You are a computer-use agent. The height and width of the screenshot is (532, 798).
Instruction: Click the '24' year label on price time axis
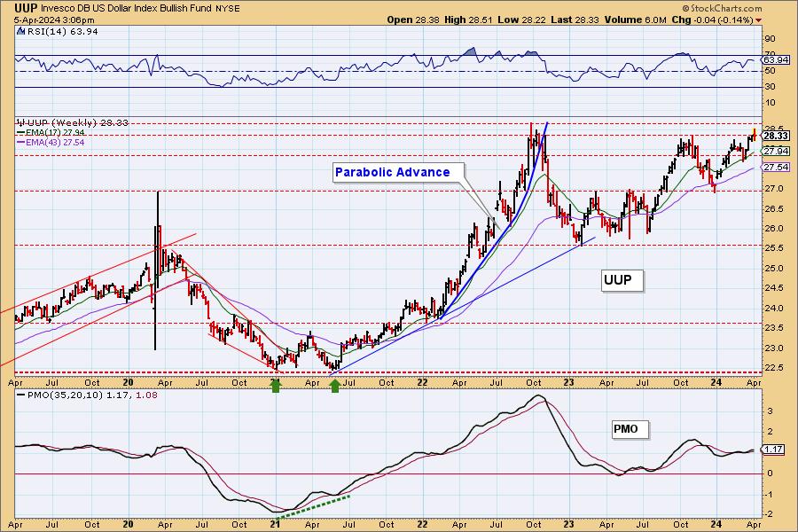tap(716, 383)
